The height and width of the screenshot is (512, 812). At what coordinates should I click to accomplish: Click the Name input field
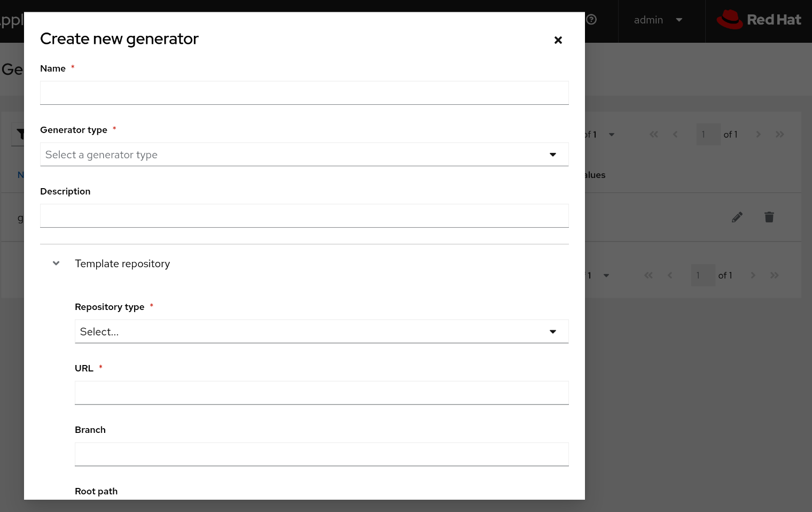point(304,93)
